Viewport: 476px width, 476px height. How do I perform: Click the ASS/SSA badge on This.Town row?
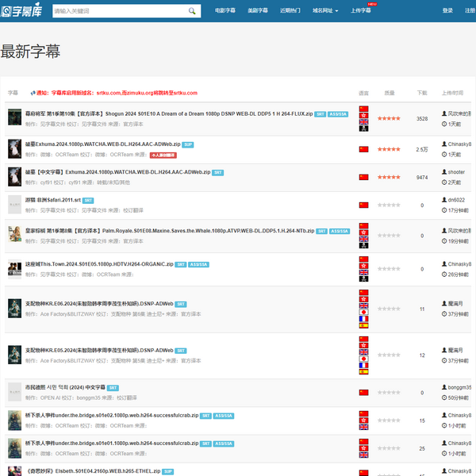pos(199,264)
